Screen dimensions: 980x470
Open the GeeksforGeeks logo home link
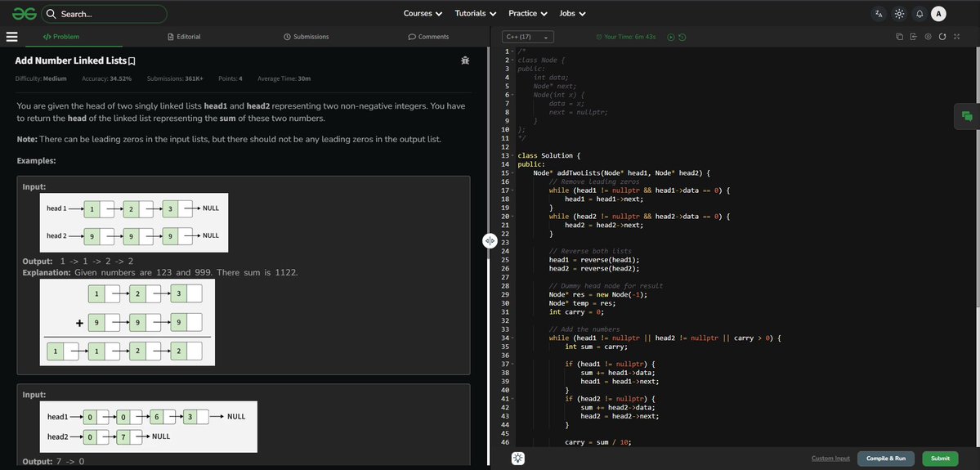pyautogui.click(x=24, y=13)
